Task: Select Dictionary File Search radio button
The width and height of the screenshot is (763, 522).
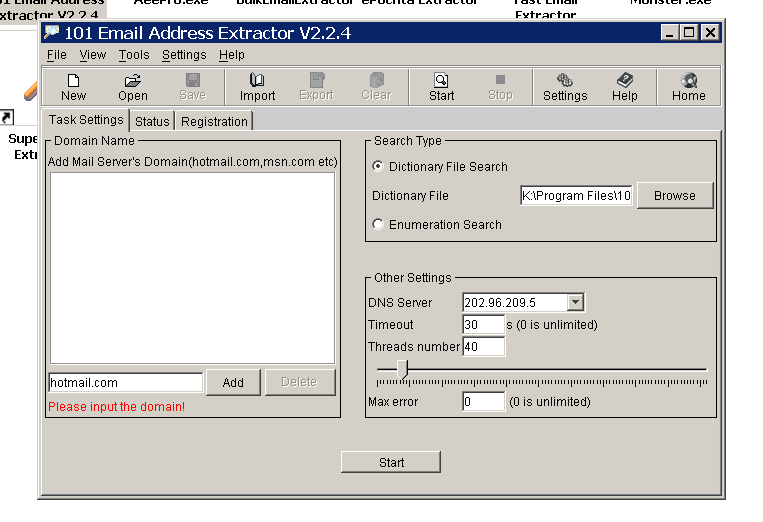Action: click(378, 166)
